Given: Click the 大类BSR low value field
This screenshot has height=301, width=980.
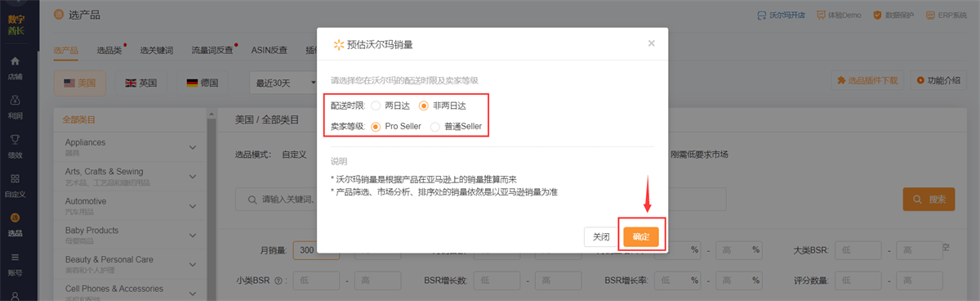Looking at the screenshot, I should tap(859, 249).
